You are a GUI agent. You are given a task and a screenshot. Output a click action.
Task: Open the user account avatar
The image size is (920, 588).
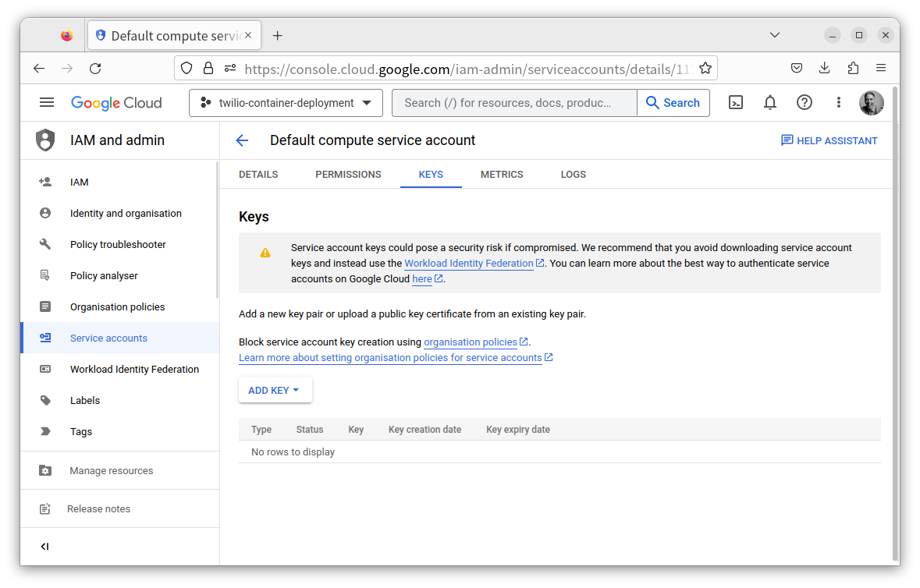(872, 103)
